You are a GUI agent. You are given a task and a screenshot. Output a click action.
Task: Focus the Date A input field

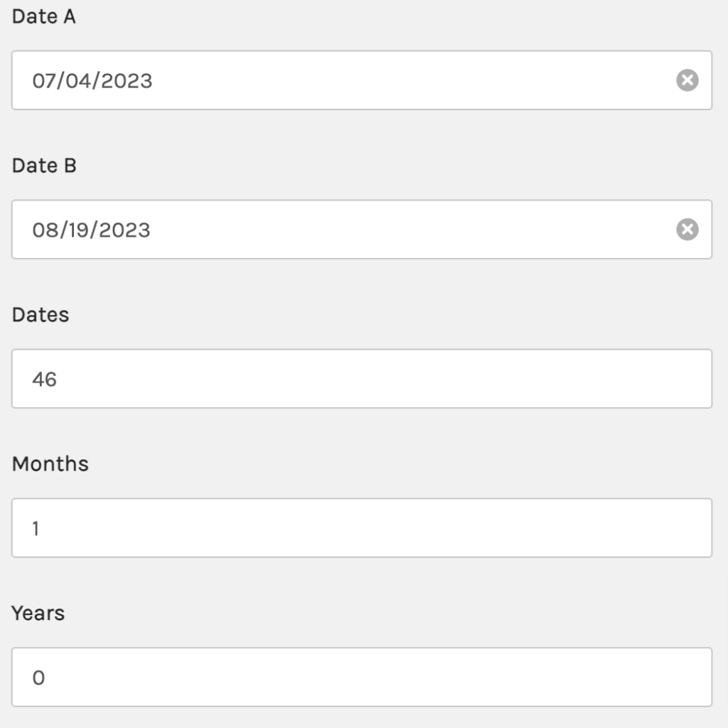coord(362,80)
